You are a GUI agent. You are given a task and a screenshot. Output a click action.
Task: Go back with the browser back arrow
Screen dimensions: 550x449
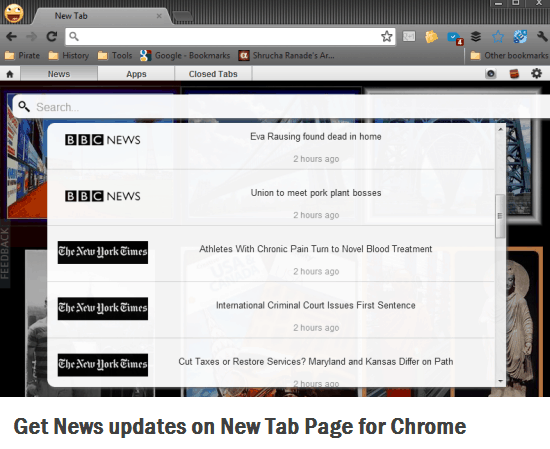[11, 36]
